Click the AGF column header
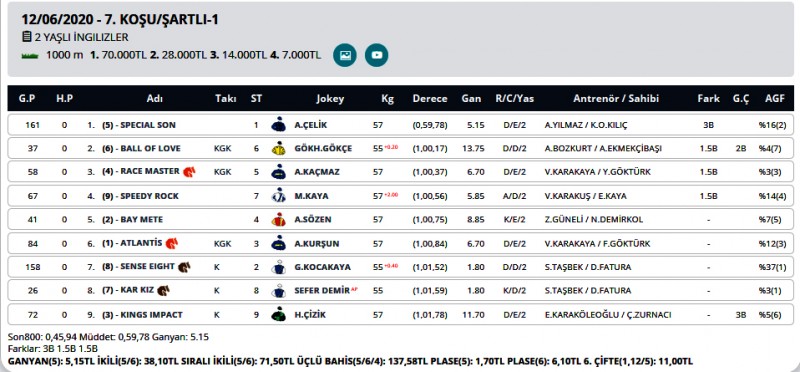Image resolution: width=800 pixels, height=372 pixels. pos(774,98)
